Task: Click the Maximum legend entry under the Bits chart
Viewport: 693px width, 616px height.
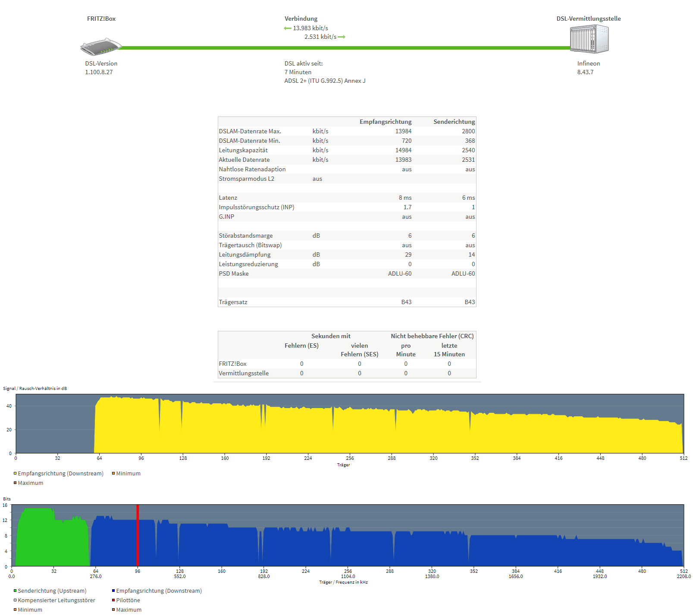Action: [129, 610]
